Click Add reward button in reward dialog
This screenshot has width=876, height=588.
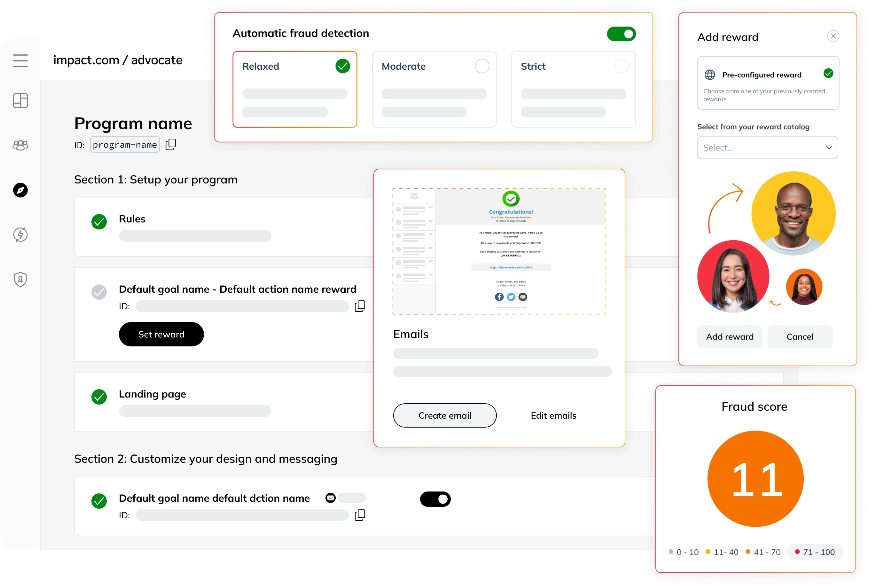pyautogui.click(x=730, y=337)
